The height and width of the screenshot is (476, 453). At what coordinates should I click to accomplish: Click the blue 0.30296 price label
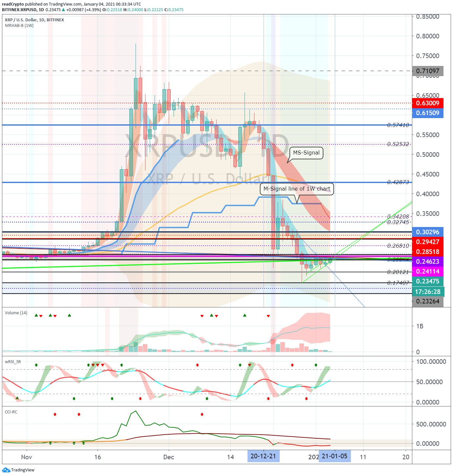(x=428, y=232)
